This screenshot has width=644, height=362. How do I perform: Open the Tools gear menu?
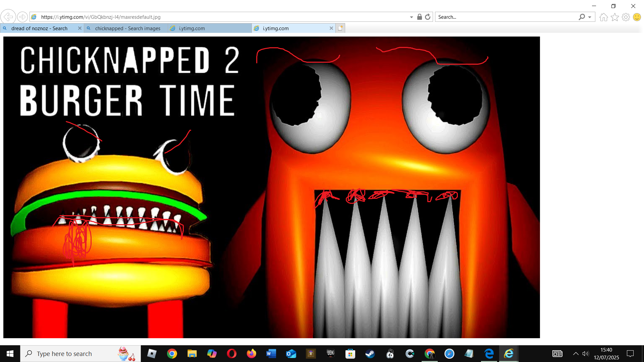coord(626,17)
